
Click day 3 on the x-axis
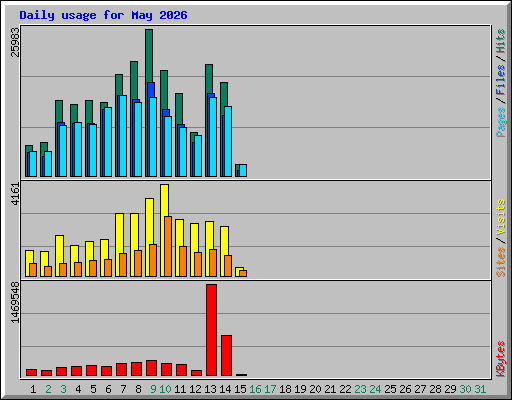(63, 389)
